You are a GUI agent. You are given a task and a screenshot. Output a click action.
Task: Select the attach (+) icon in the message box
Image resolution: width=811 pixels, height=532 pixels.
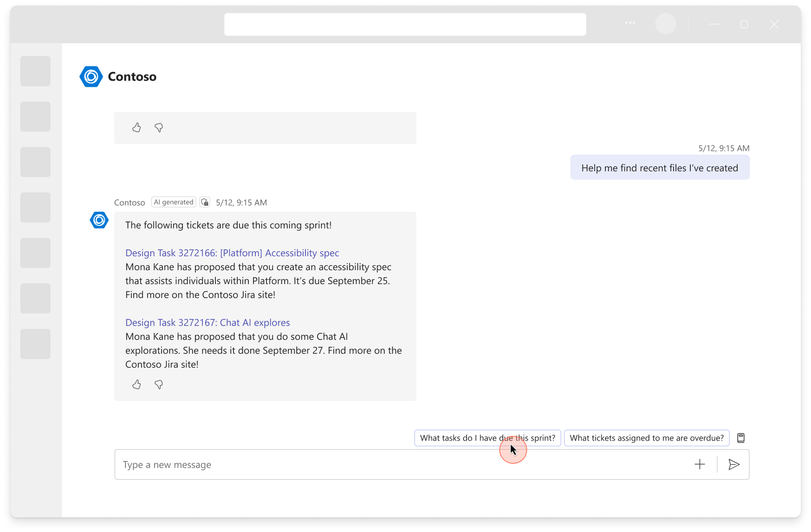700,464
